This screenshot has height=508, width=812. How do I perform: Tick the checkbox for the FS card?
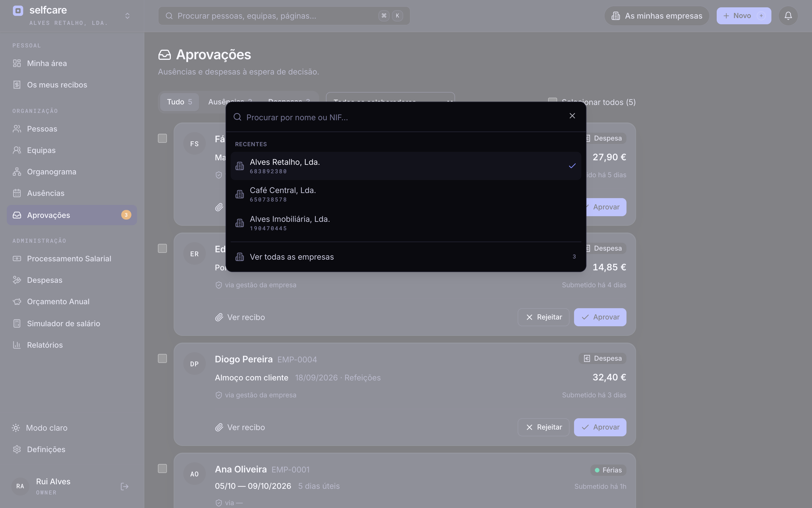(162, 138)
